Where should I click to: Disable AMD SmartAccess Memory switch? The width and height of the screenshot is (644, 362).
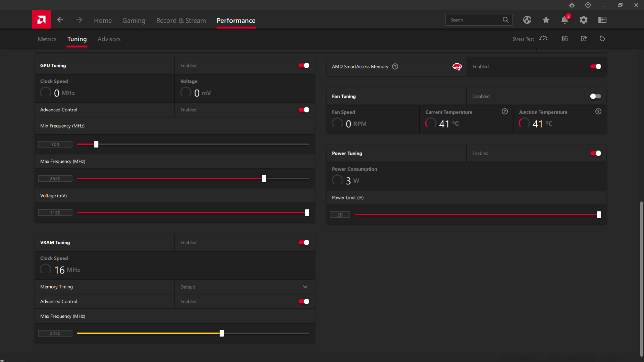596,66
